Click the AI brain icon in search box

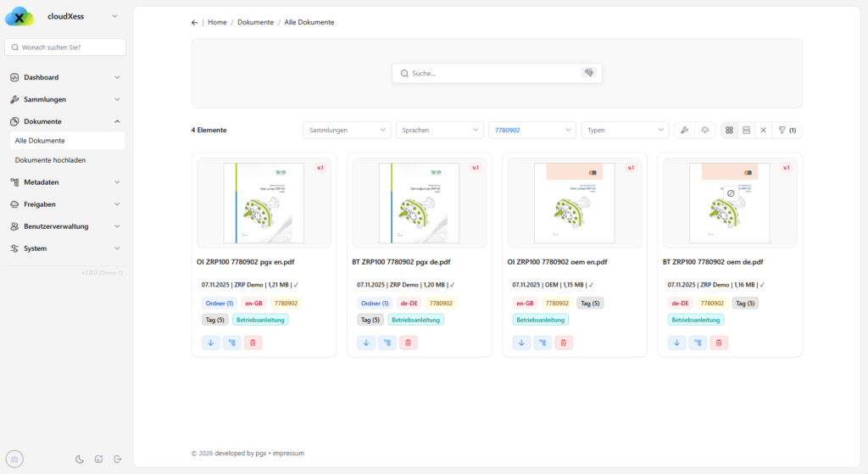589,73
